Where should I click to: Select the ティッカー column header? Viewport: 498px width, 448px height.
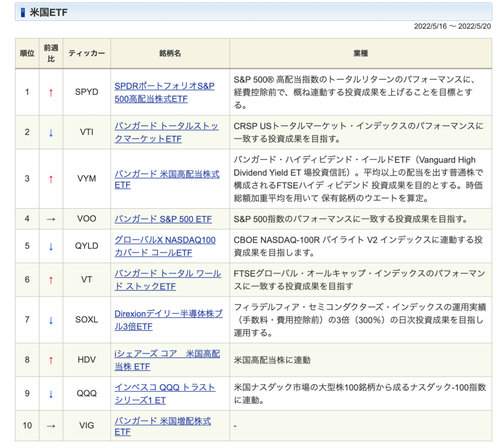87,54
